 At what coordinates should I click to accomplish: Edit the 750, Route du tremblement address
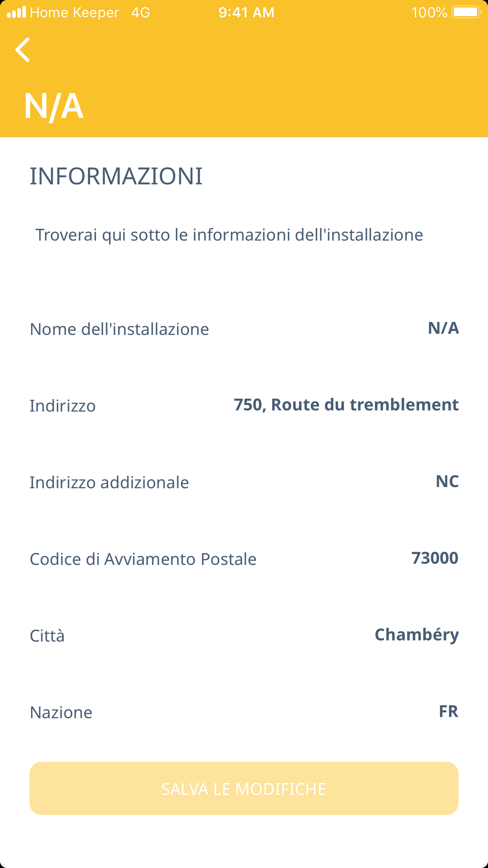click(x=346, y=405)
